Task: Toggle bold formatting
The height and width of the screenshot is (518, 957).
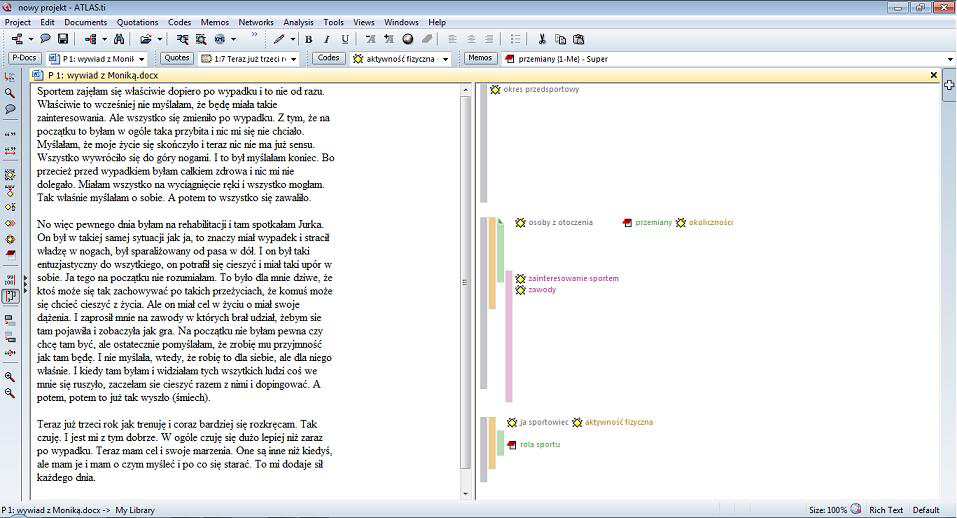Action: tap(309, 39)
